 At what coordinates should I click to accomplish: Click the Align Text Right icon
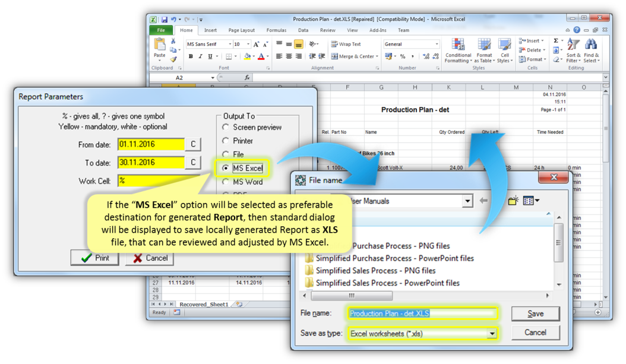(298, 56)
